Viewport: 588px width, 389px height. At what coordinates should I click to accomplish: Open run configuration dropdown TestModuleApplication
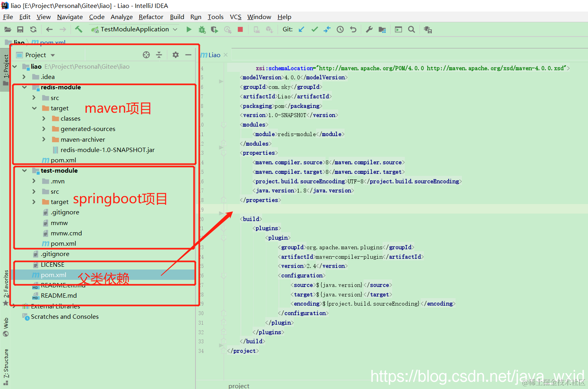[x=134, y=29]
